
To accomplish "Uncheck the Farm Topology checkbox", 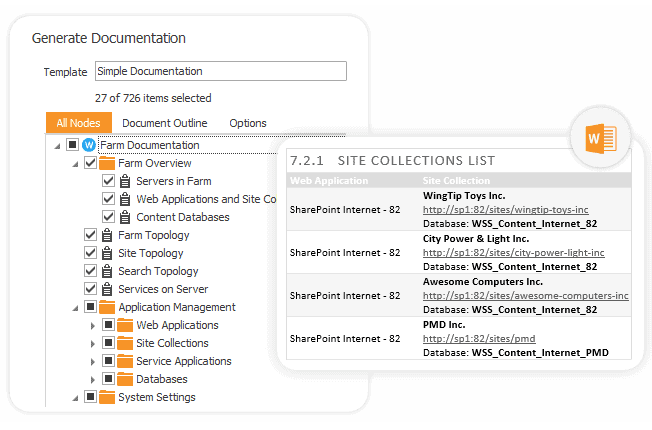I will [x=91, y=236].
